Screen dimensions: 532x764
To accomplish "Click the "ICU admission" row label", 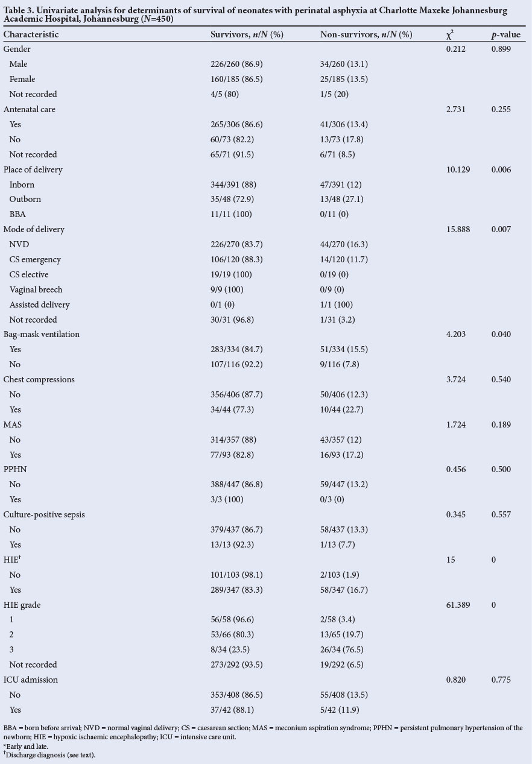I will pos(31,680).
